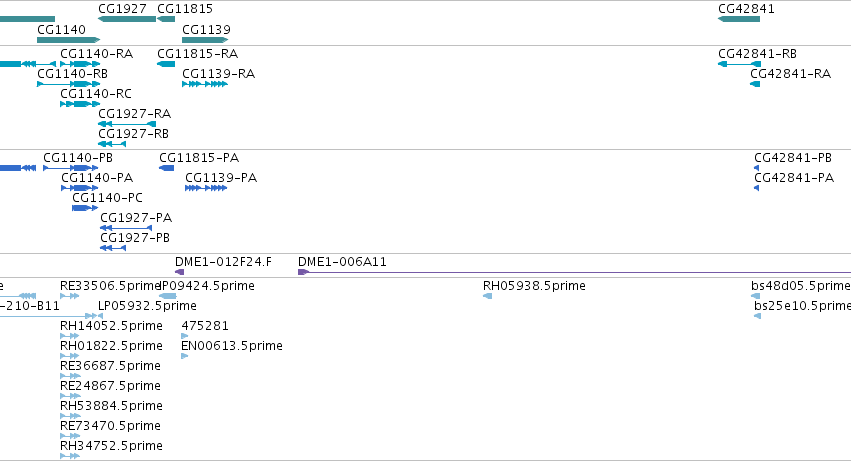The height and width of the screenshot is (461, 851).
Task: Select the CG42841 gene glyph
Action: click(739, 19)
